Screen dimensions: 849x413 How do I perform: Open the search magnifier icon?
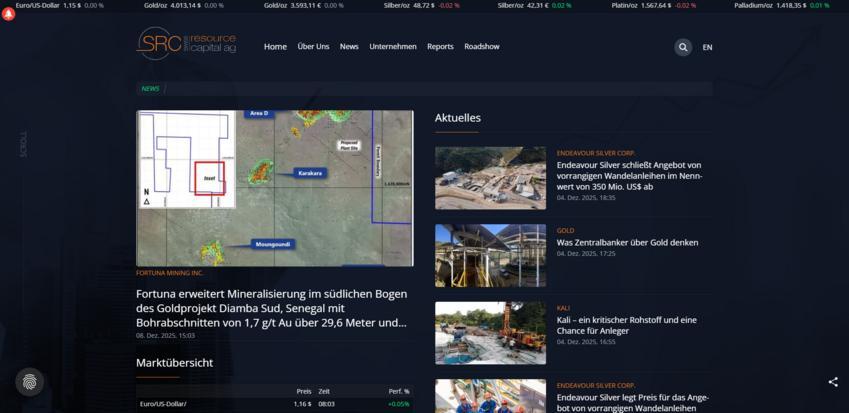pyautogui.click(x=682, y=47)
